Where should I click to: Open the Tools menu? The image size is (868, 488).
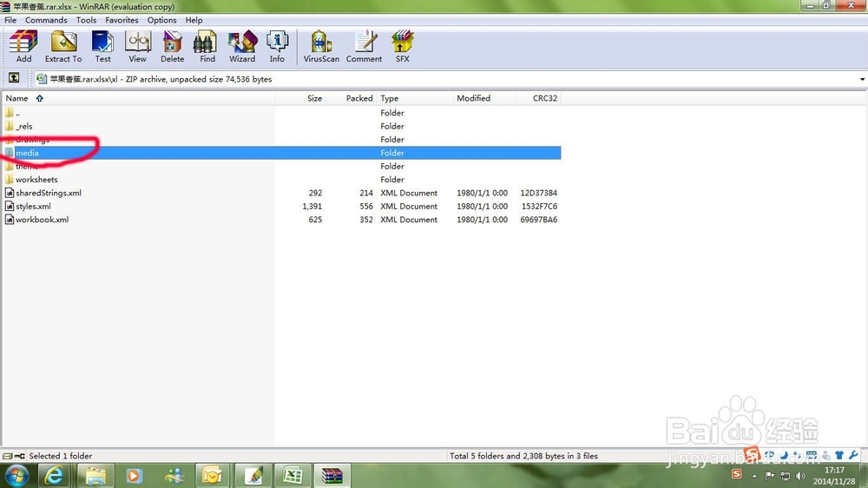point(86,20)
